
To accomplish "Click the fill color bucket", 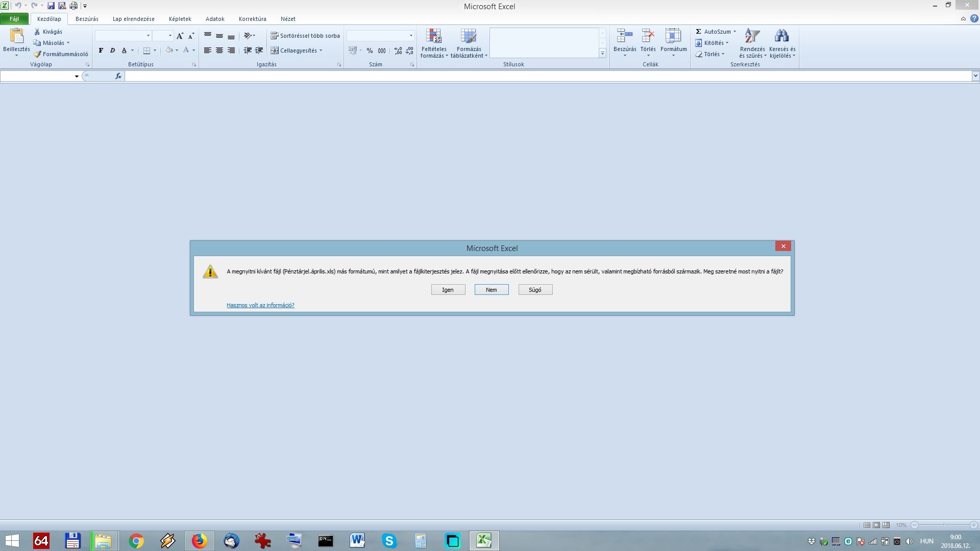I will [x=169, y=51].
